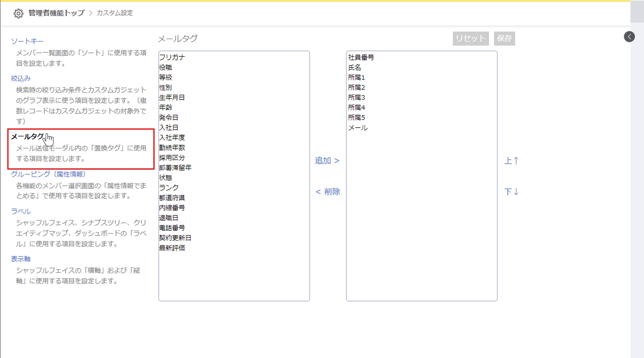Select 社員番号 in the right list

pos(361,57)
